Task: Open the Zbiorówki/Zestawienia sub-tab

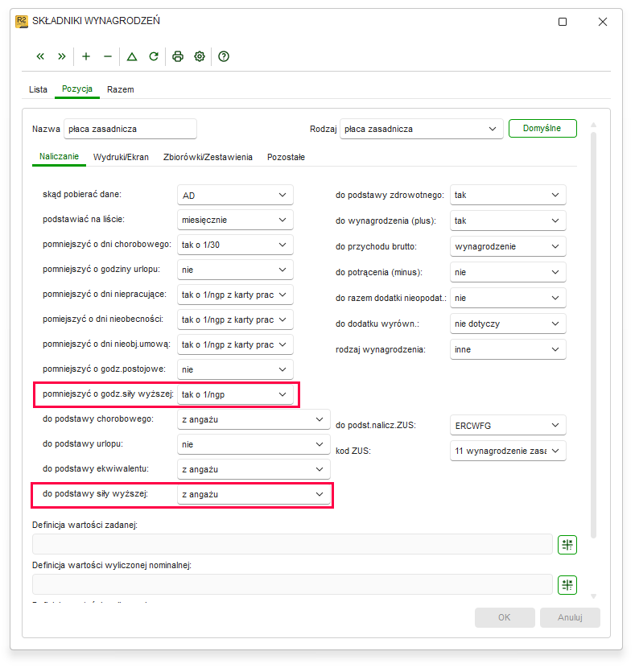Action: pyautogui.click(x=208, y=157)
